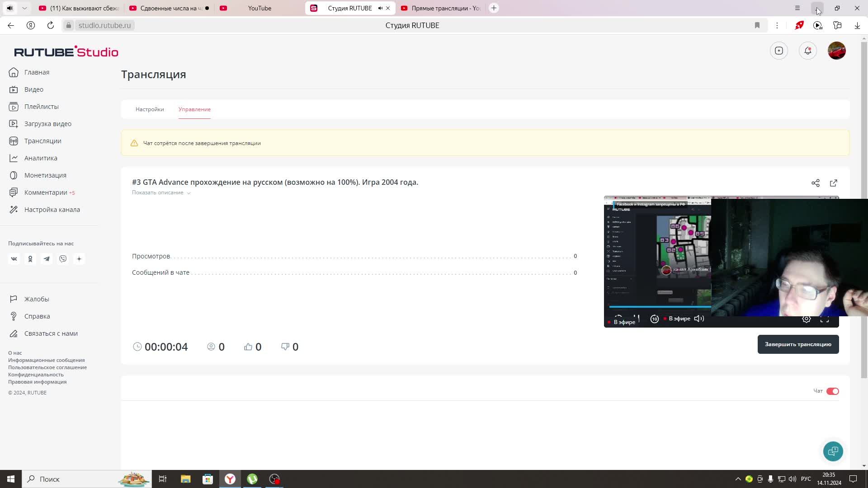Open the VK social link icon
868x488 pixels.
[x=14, y=259]
